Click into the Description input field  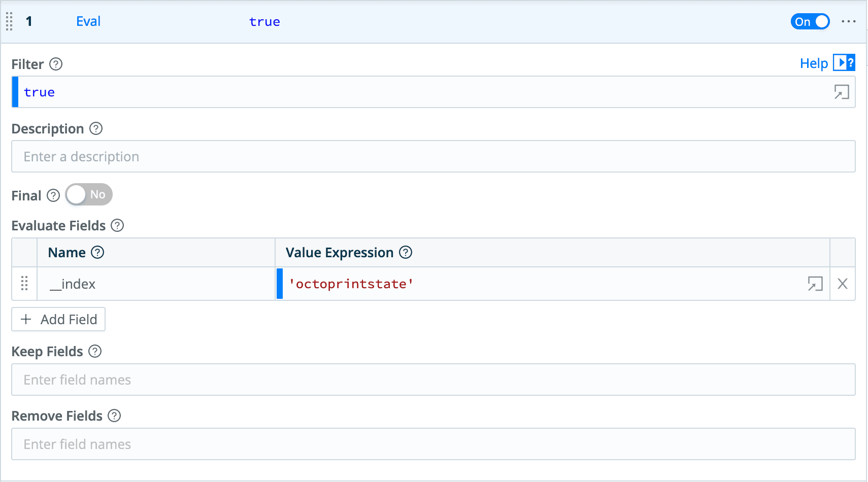point(433,157)
